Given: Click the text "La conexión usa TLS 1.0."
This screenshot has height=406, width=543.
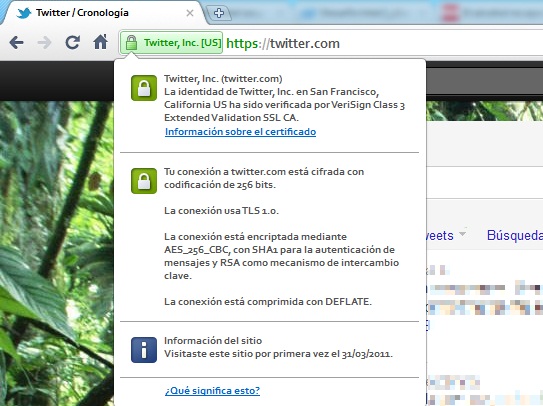Looking at the screenshot, I should (221, 211).
